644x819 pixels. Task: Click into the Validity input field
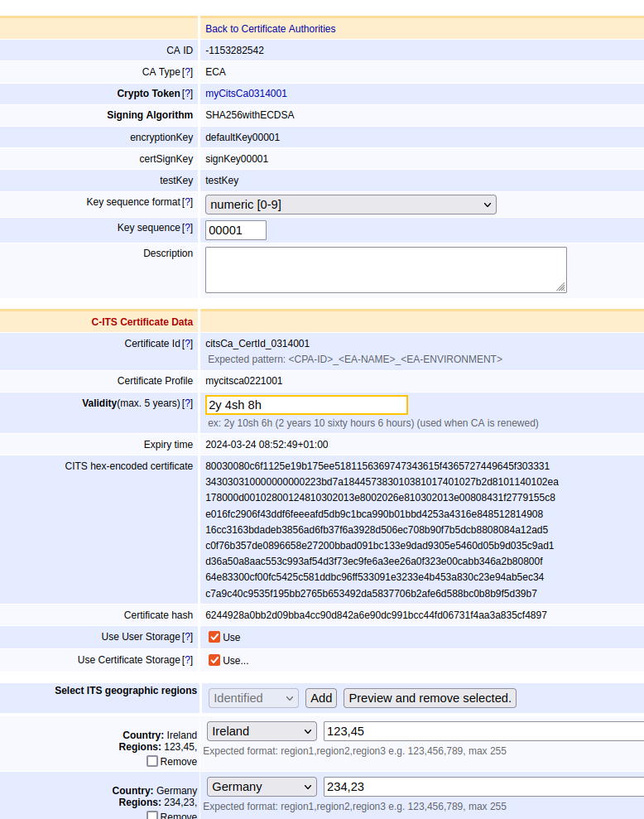click(306, 405)
